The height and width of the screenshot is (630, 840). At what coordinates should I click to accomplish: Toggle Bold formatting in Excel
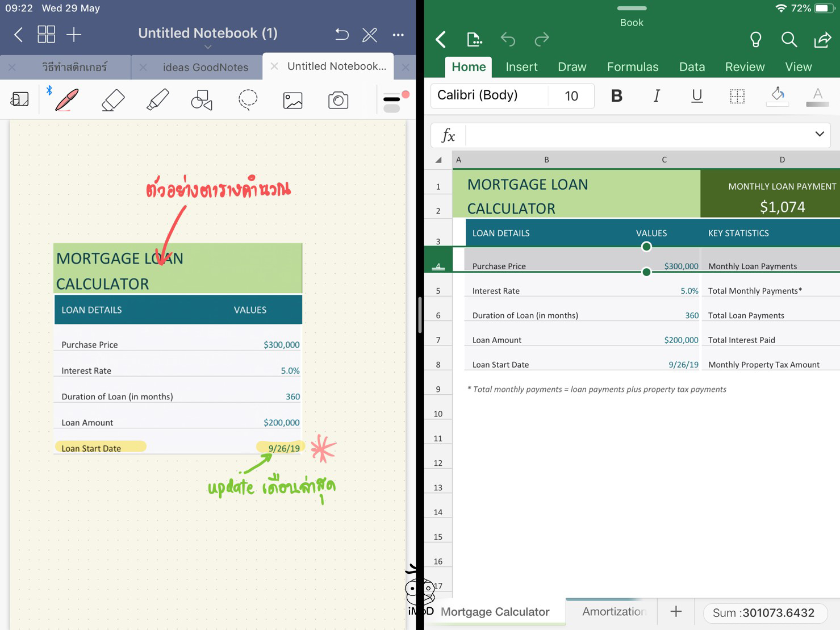coord(616,96)
